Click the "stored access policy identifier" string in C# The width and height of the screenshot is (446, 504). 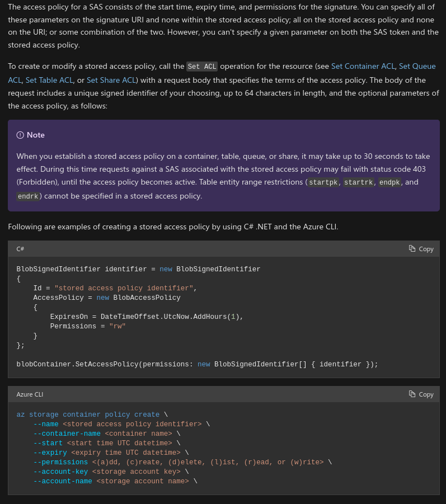[124, 288]
